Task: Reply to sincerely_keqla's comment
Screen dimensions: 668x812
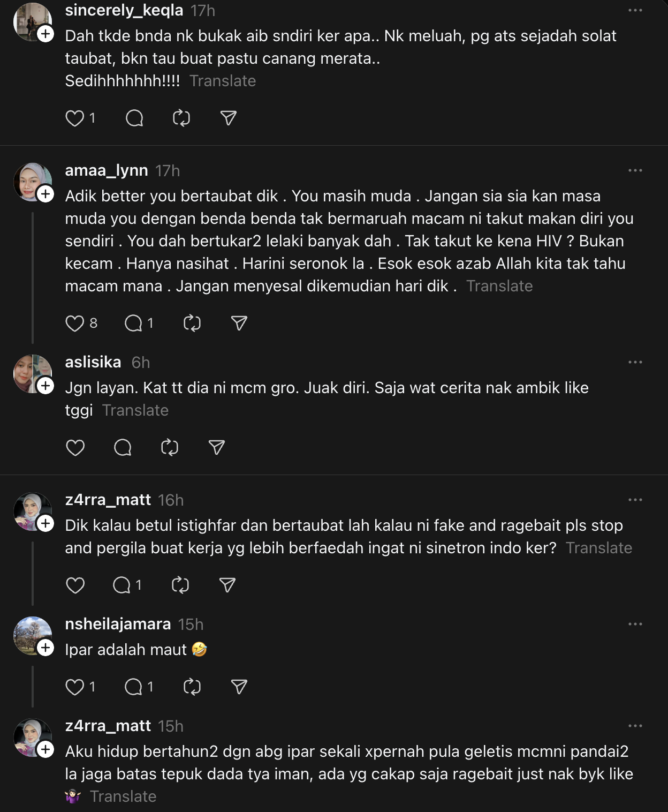Action: [x=134, y=118]
